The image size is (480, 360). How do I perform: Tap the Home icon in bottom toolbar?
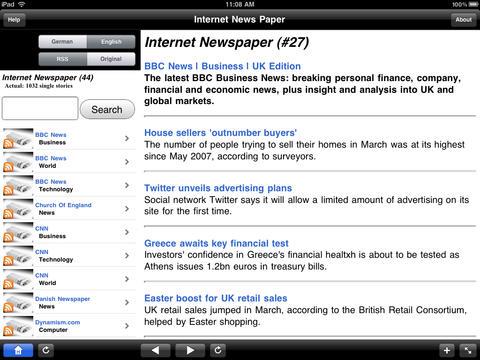(x=18, y=350)
